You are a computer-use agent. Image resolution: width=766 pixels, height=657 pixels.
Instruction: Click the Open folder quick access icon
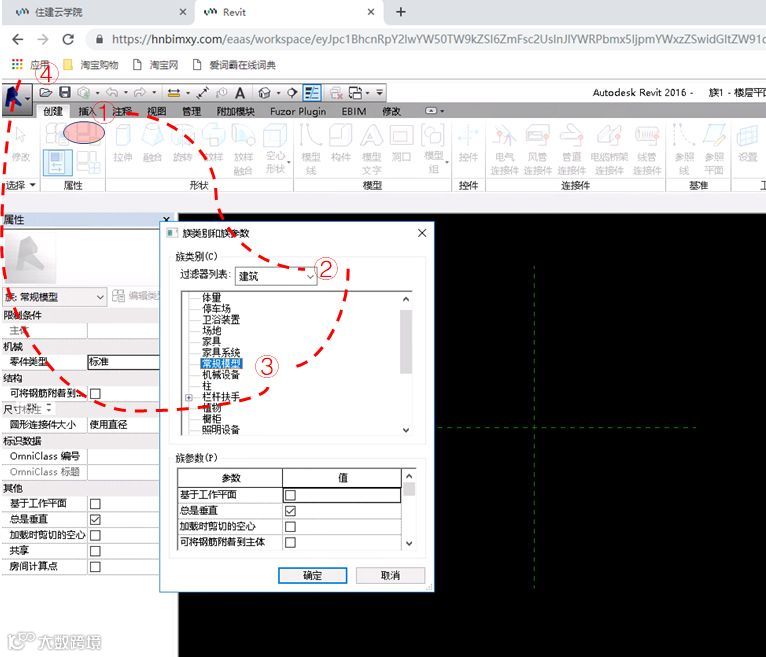[45, 92]
